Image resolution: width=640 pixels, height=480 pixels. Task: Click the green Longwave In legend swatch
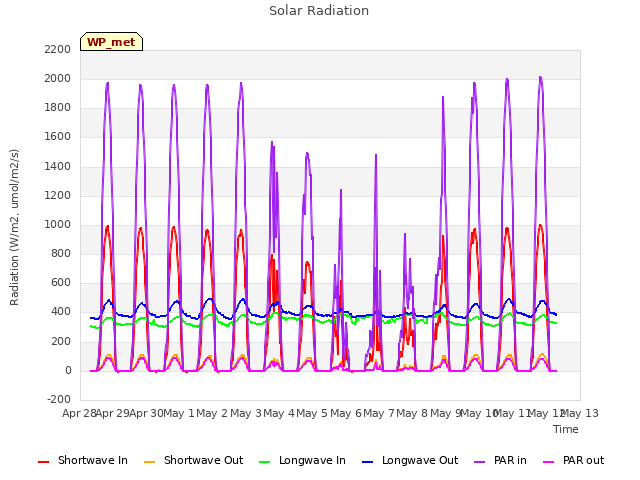(x=264, y=462)
